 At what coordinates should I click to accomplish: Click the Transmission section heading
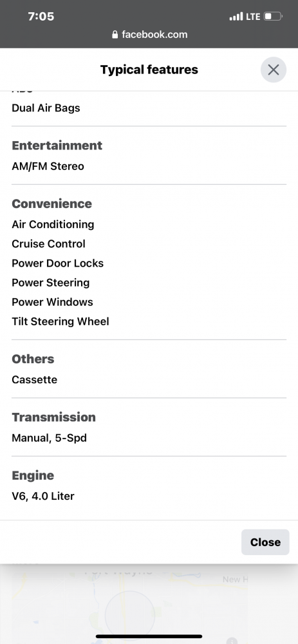coord(54,417)
